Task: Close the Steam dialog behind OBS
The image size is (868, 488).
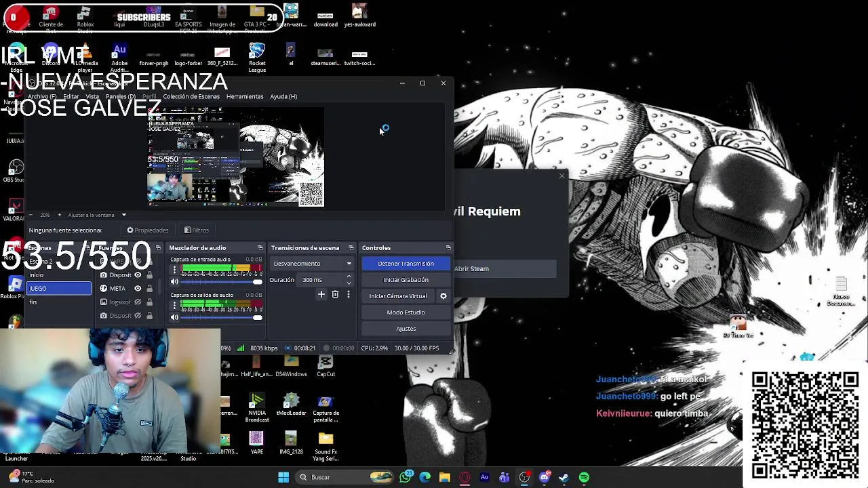Action: [x=561, y=176]
